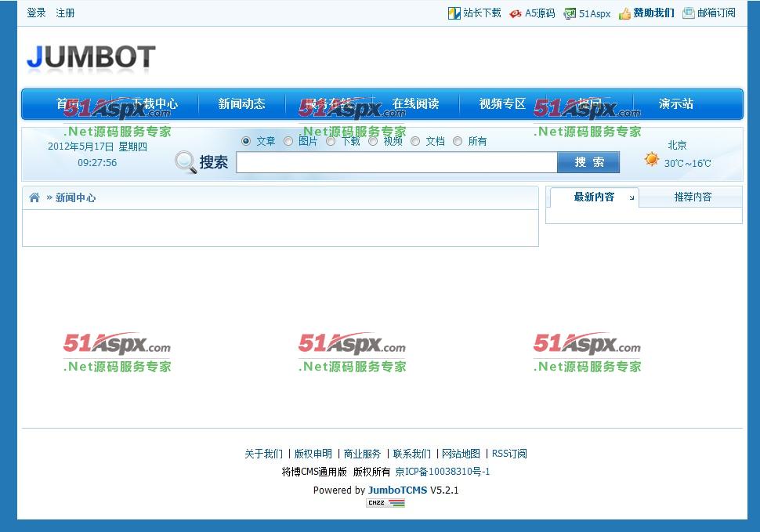Switch to the 推荐内容 tab
The image size is (760, 532).
[693, 197]
